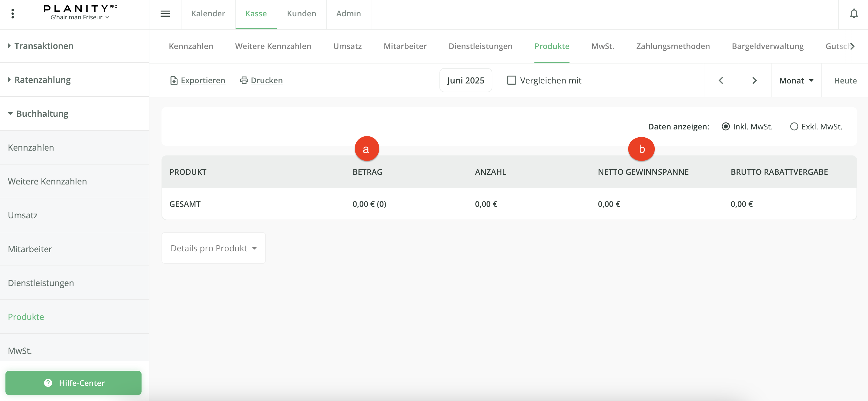Select Inkl. MwSt. radio option

[726, 127]
